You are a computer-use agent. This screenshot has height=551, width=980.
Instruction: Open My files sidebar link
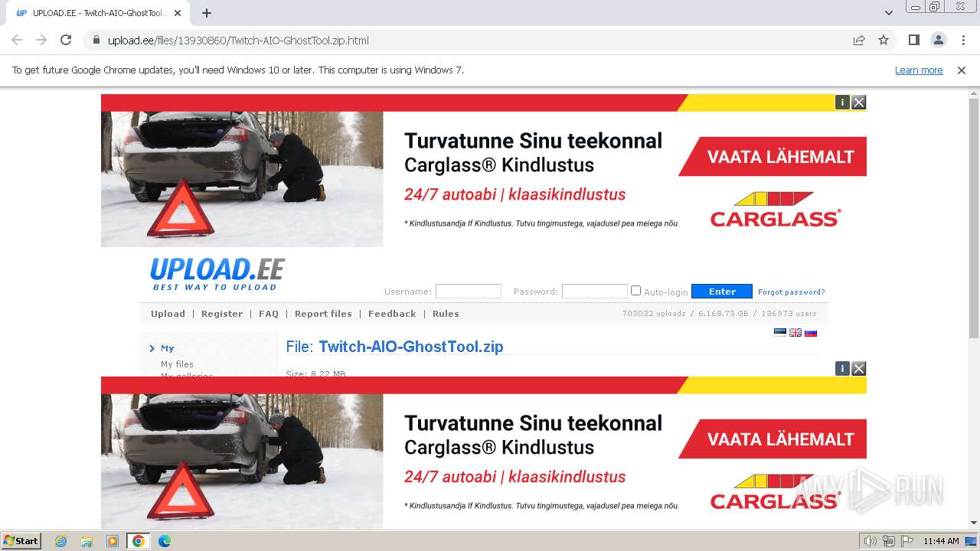177,364
